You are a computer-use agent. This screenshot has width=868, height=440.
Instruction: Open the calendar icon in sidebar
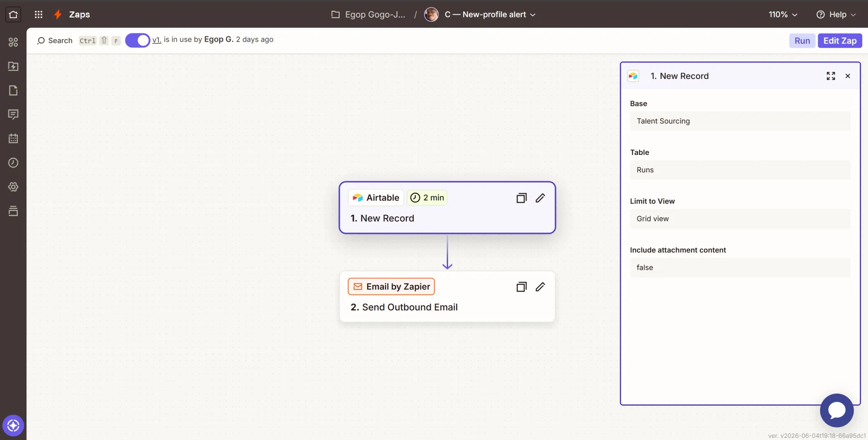coord(13,139)
